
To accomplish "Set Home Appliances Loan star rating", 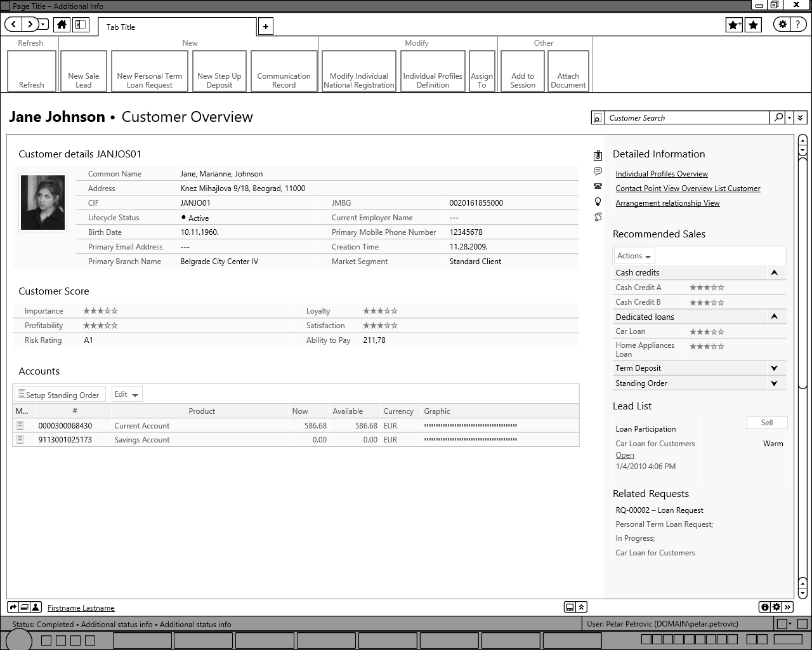I will click(707, 346).
